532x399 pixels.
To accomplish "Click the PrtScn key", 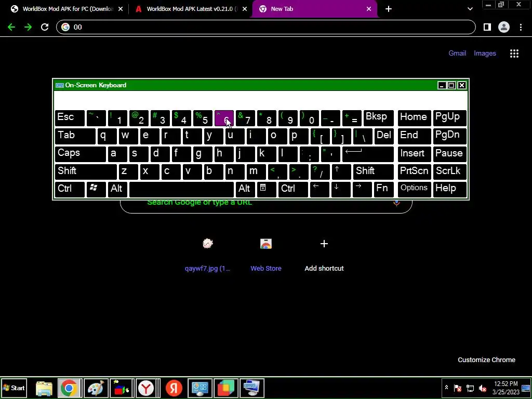I will pyautogui.click(x=414, y=171).
